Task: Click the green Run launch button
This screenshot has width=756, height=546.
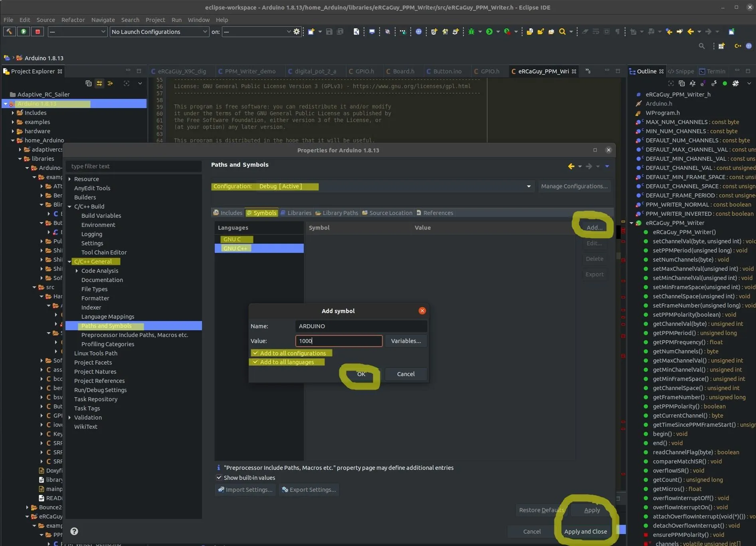Action: point(24,32)
